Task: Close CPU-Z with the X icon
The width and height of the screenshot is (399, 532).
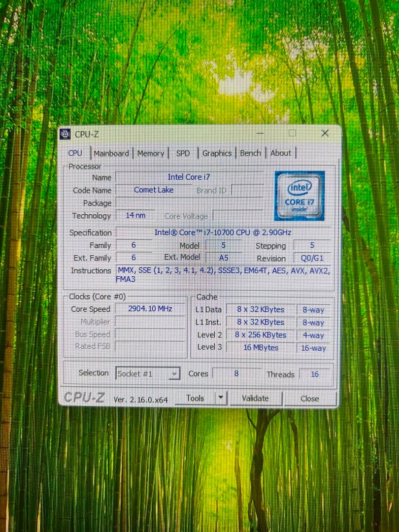Action: point(325,133)
